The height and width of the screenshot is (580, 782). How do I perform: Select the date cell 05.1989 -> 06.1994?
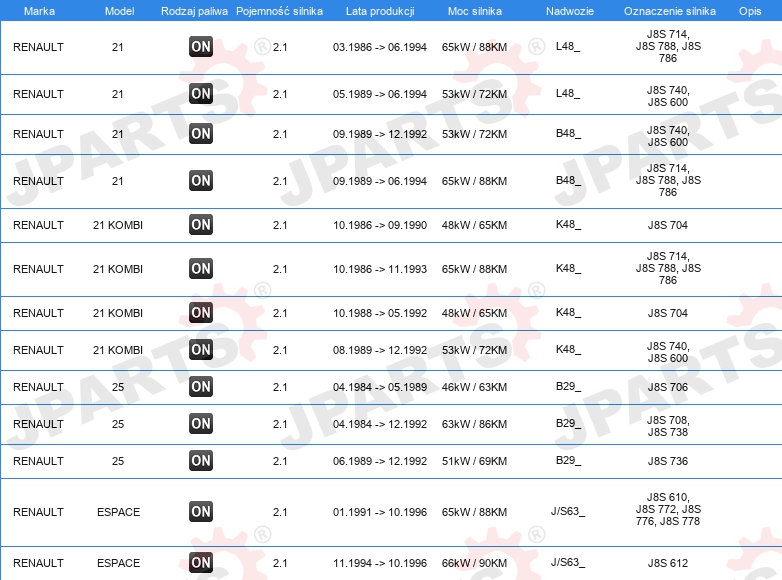coord(380,94)
